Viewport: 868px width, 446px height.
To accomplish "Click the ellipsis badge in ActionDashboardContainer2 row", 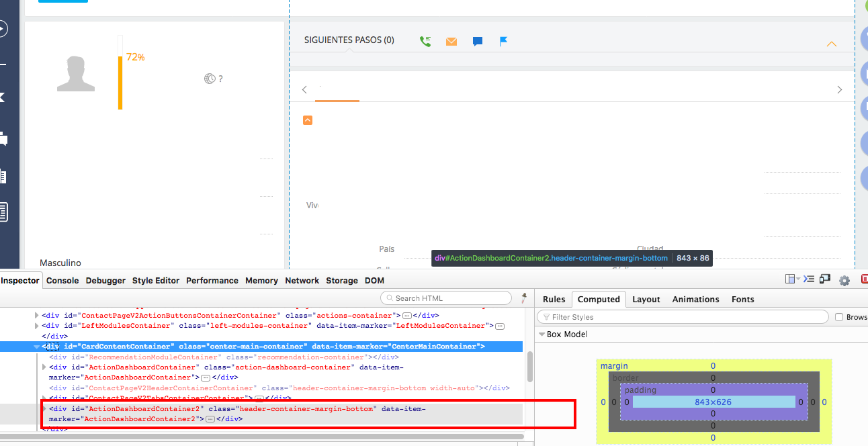I will coord(210,418).
